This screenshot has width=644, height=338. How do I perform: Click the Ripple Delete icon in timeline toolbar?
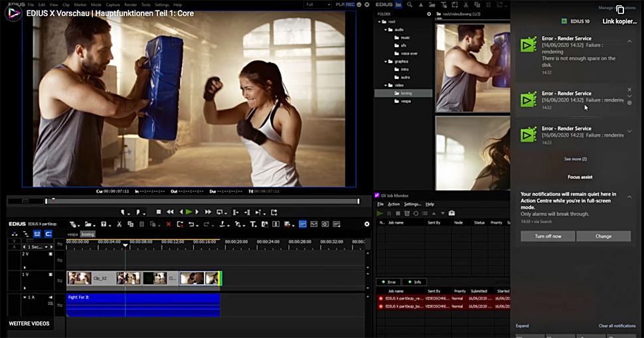tap(180, 224)
